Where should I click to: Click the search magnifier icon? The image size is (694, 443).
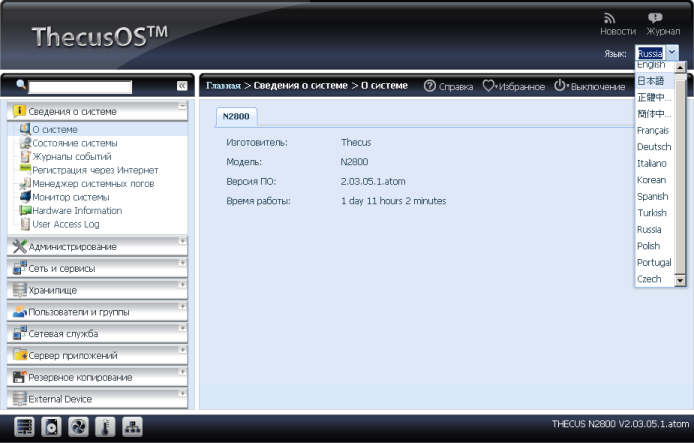point(20,84)
